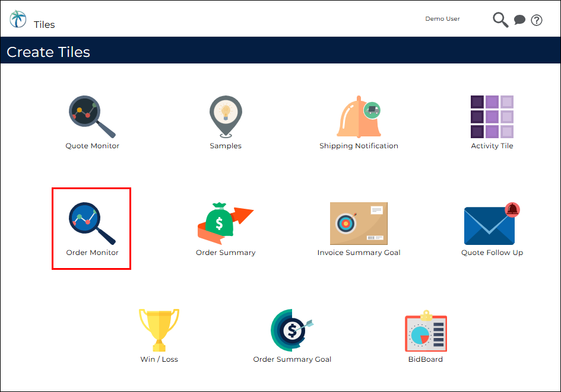561x392 pixels.
Task: Click the Quote Follow Up label
Action: (x=492, y=253)
